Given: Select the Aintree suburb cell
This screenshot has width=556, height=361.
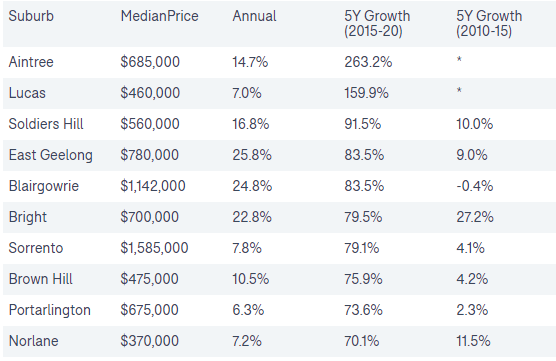Looking at the screenshot, I should point(31,62).
